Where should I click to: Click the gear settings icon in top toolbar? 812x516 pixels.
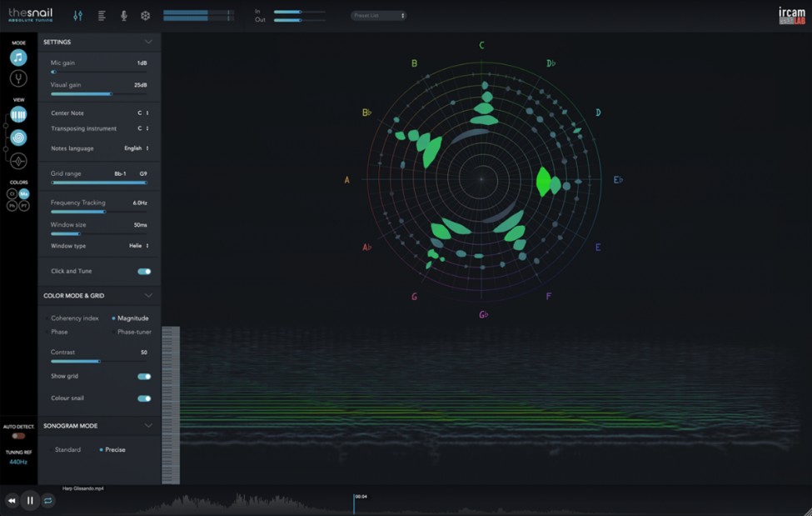coord(147,15)
